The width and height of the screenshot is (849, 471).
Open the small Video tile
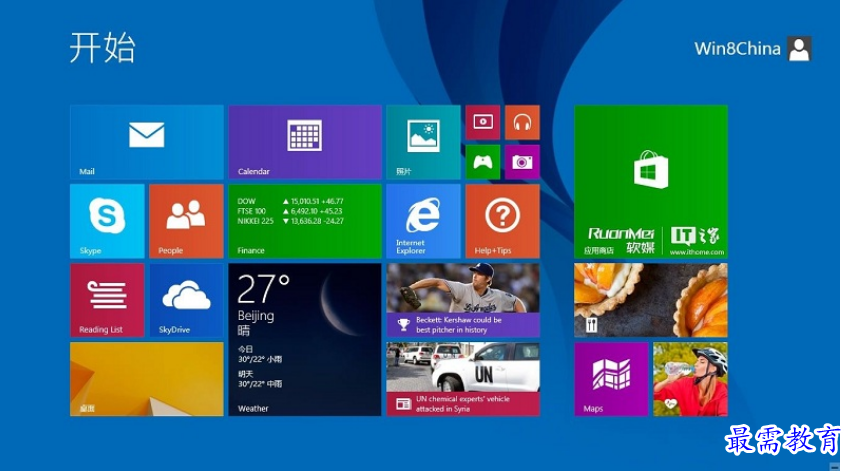483,122
